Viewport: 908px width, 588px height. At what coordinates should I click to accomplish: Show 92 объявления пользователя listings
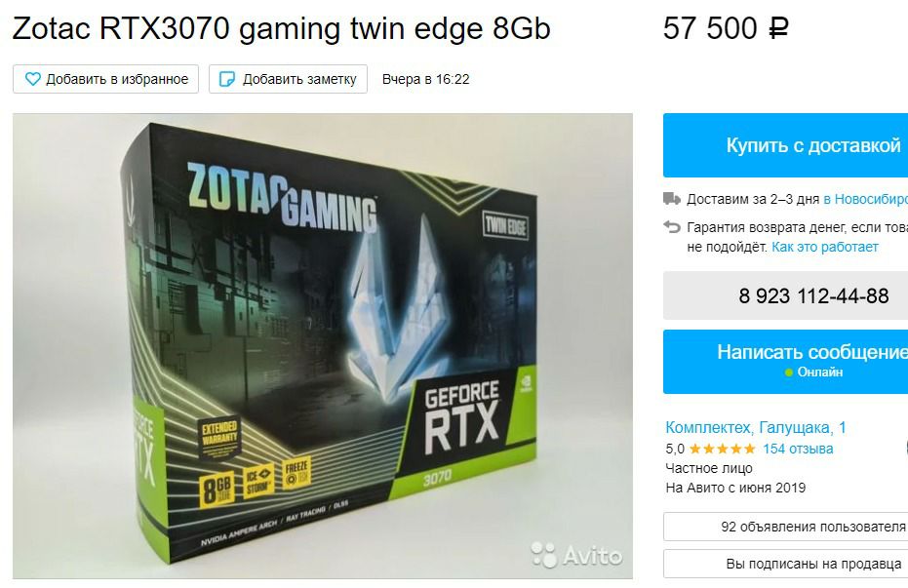[x=785, y=527]
